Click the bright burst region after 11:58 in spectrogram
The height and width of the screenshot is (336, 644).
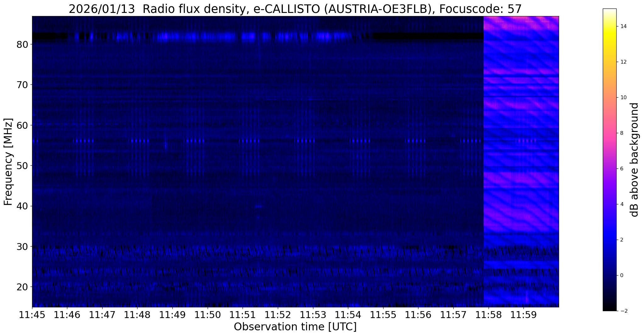point(521,162)
